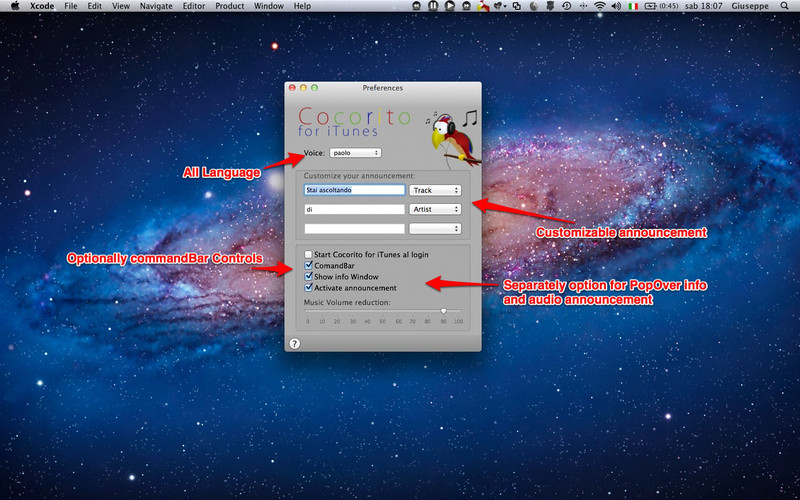The width and height of the screenshot is (800, 500).
Task: Open the View menu
Action: coord(120,6)
